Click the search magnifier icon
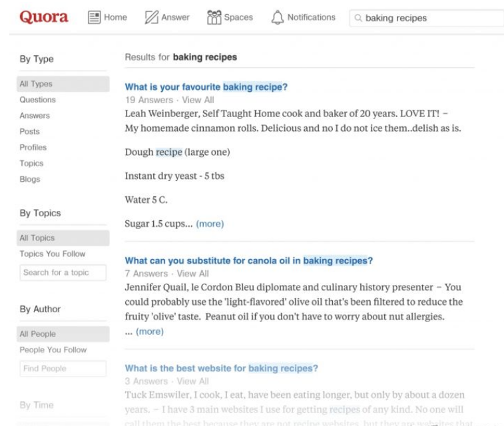Viewport: 504px width, 426px height. click(358, 19)
